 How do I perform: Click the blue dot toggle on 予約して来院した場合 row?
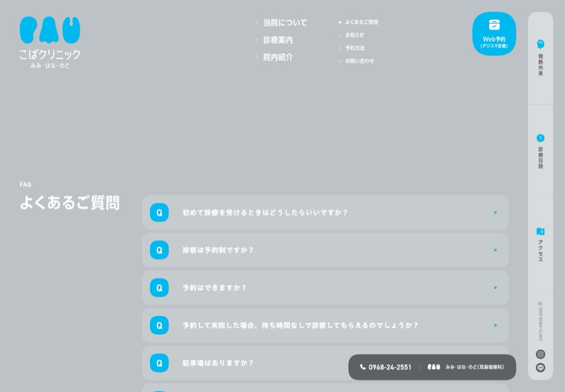tap(495, 325)
